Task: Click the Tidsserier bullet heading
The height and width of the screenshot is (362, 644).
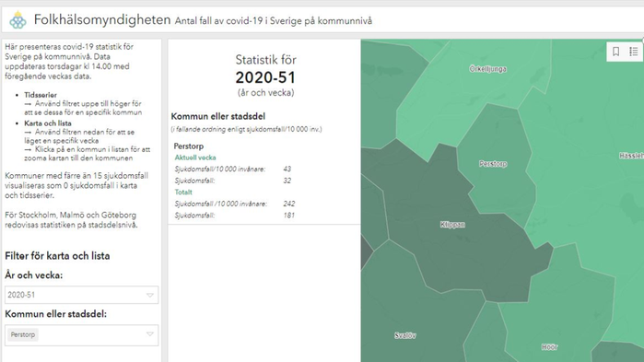Action: click(41, 95)
